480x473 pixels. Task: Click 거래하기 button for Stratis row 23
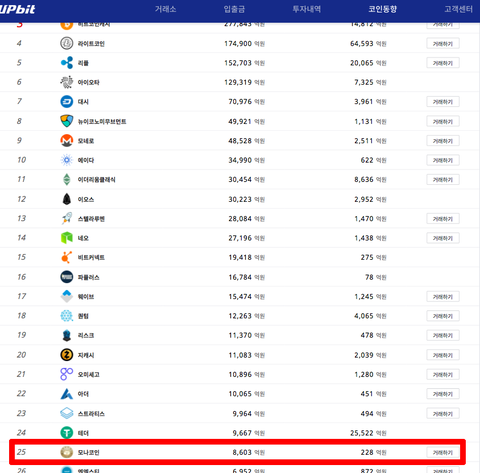point(443,414)
